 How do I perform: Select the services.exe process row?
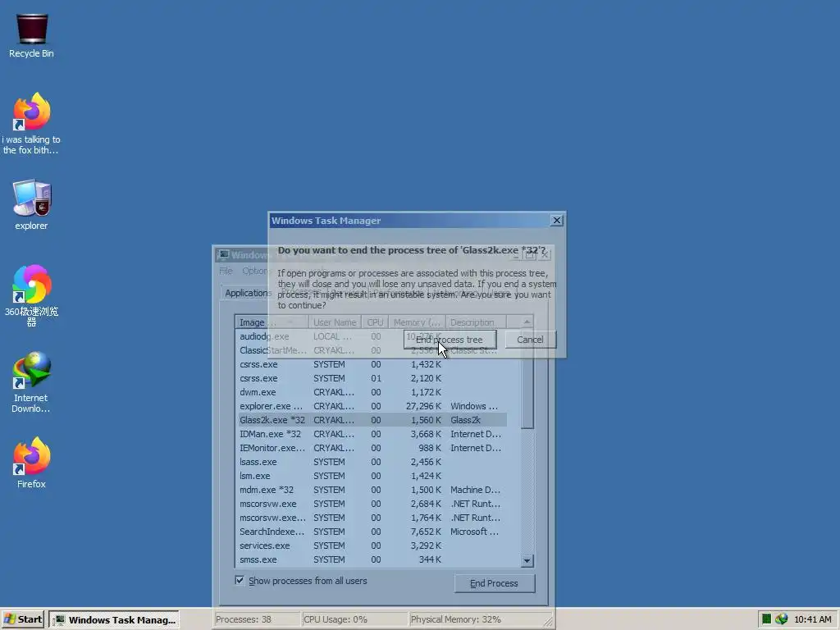[372, 546]
